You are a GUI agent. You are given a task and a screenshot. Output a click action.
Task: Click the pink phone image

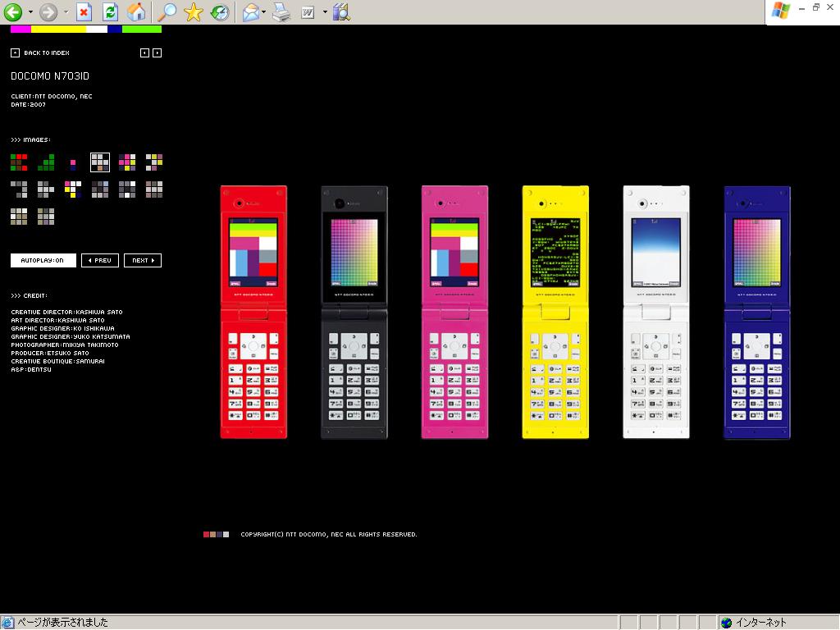pos(454,313)
